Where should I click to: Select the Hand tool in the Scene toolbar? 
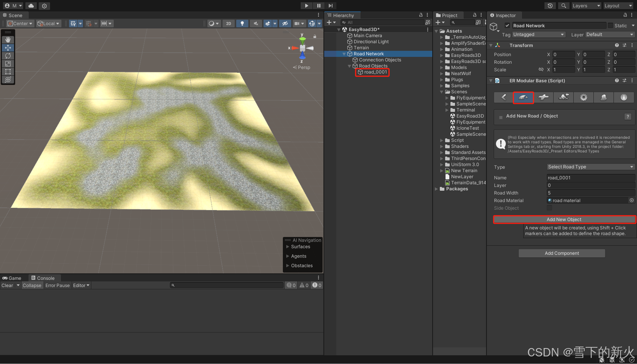8,39
